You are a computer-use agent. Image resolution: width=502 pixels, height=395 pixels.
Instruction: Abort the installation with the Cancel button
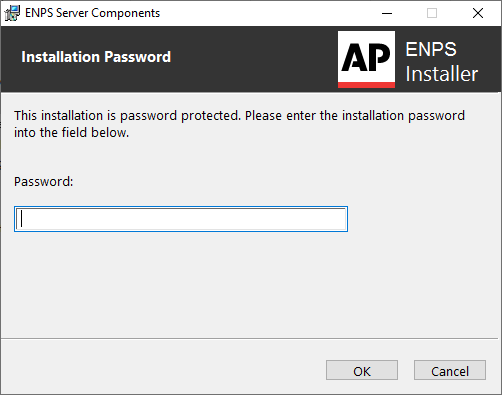pyautogui.click(x=450, y=370)
